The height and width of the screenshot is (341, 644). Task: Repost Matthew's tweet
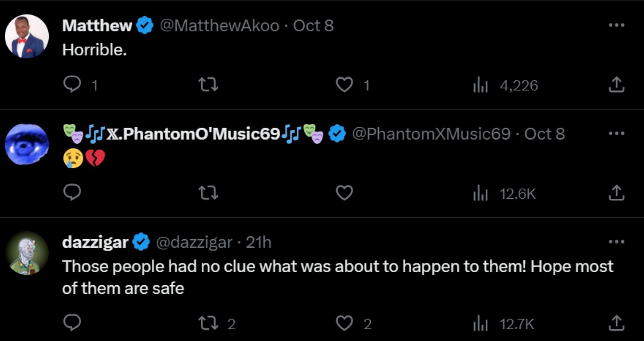pos(208,85)
